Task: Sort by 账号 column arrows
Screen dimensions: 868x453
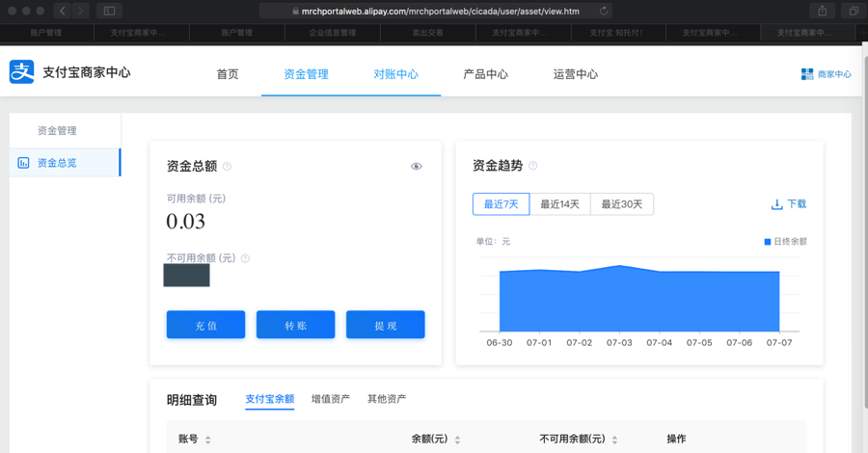Action: pos(208,440)
